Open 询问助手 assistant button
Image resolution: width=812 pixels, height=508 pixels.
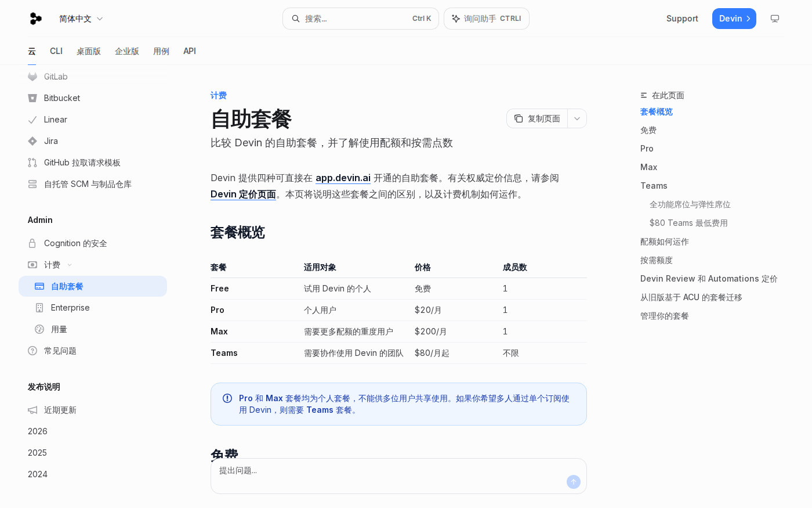(486, 19)
